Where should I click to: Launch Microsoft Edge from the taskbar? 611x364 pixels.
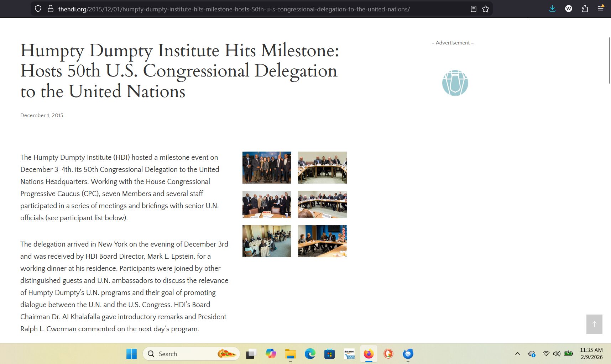point(310,354)
